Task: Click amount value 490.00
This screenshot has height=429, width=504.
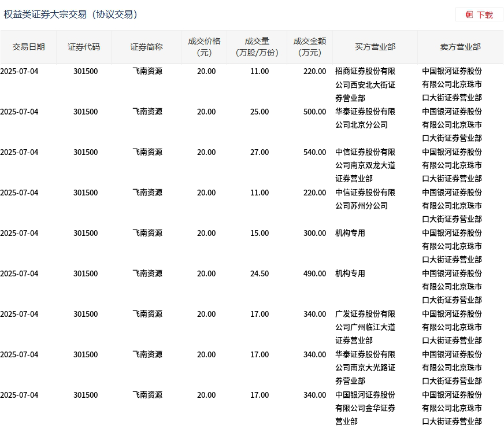Action: [x=314, y=273]
